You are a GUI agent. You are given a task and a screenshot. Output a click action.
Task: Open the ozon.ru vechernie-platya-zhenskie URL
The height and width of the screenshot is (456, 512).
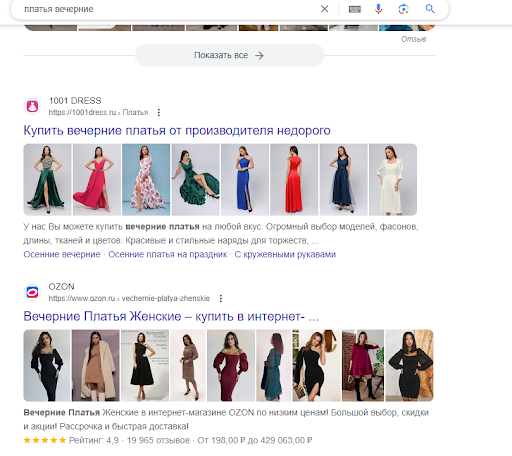[129, 298]
